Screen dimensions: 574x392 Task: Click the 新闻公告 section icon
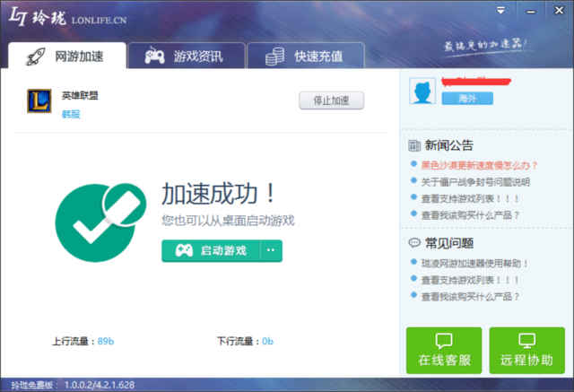point(414,145)
